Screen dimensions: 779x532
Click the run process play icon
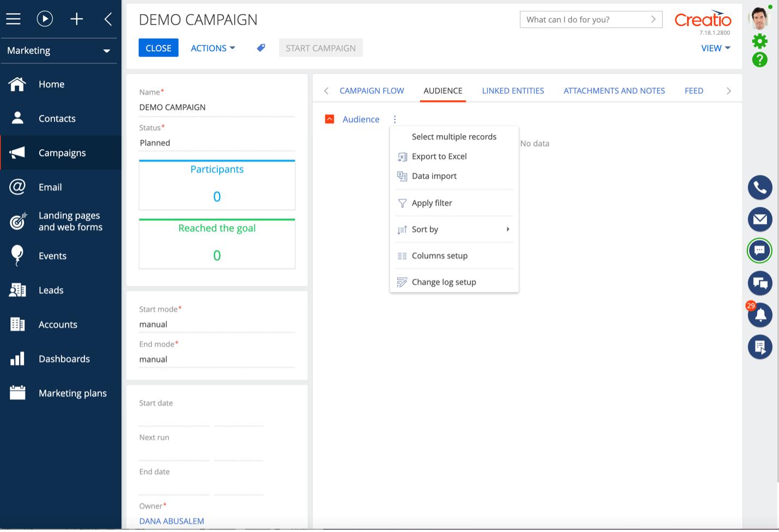coord(45,19)
